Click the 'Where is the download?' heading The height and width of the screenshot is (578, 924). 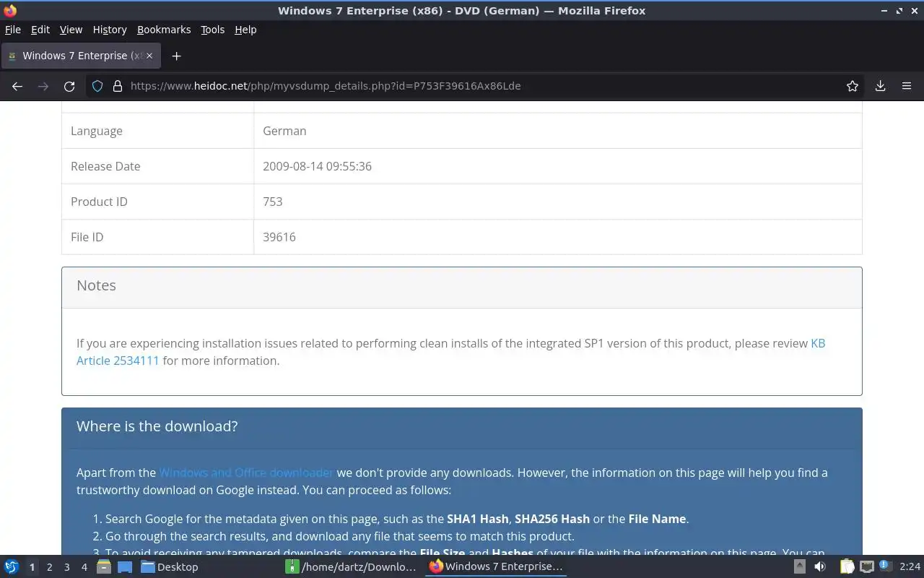tap(157, 426)
